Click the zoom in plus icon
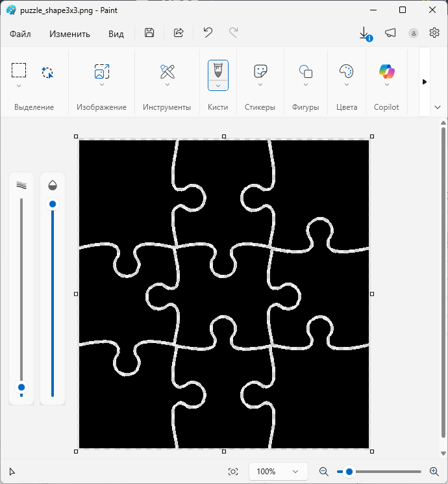The image size is (448, 484). [434, 472]
